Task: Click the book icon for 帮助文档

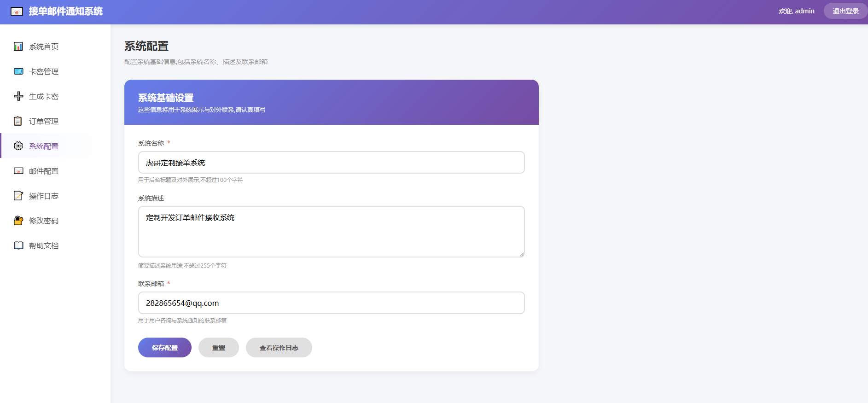Action: (18, 245)
